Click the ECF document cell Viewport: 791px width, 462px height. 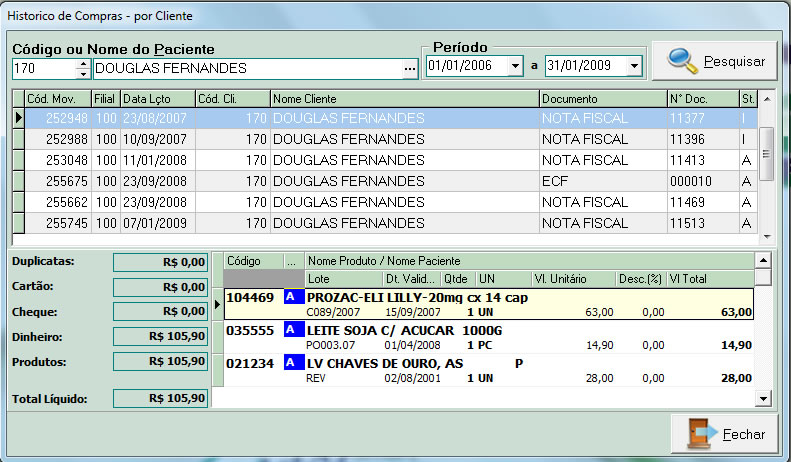coord(603,181)
